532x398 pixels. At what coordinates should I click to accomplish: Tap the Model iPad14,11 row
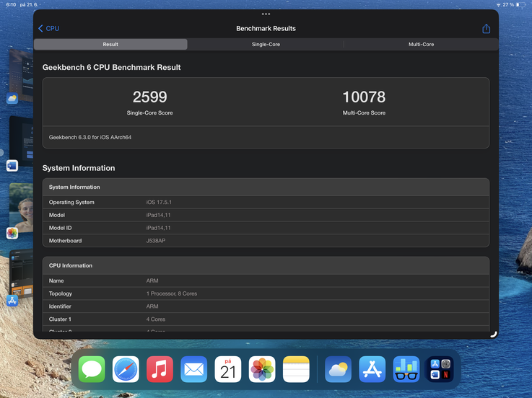click(266, 215)
